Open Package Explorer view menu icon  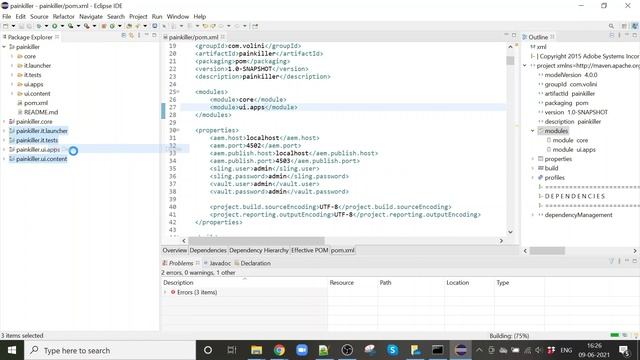pyautogui.click(x=139, y=36)
